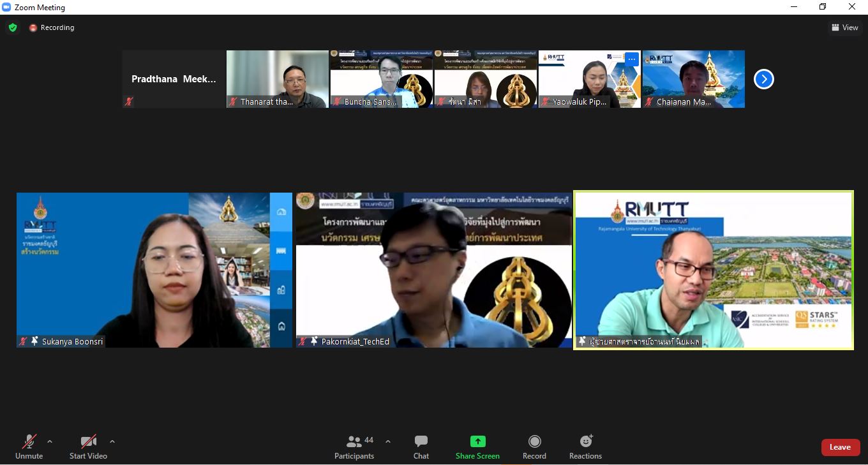
Task: Click muted mic icon on Thanarat thumbnail
Action: coord(233,101)
